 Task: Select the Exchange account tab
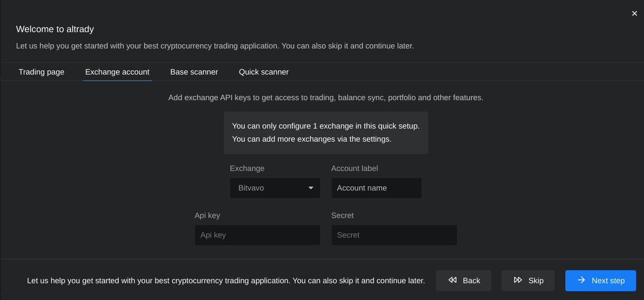(117, 72)
